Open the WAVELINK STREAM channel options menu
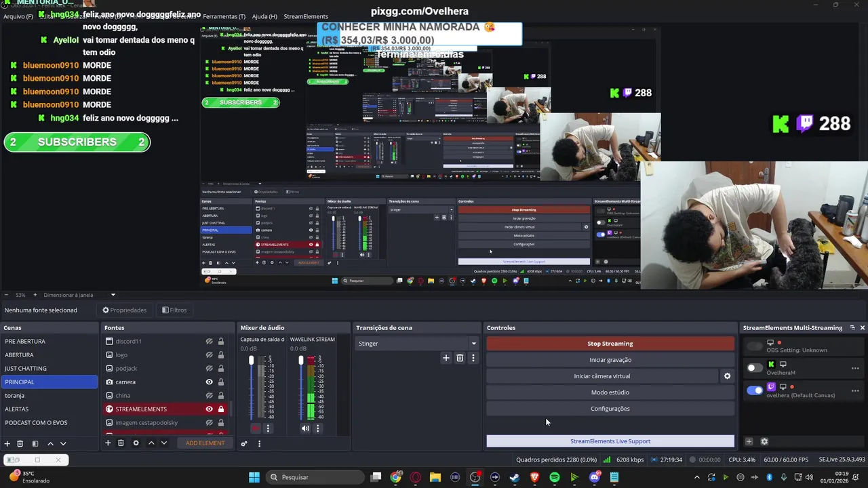Image resolution: width=868 pixels, height=488 pixels. 317,428
